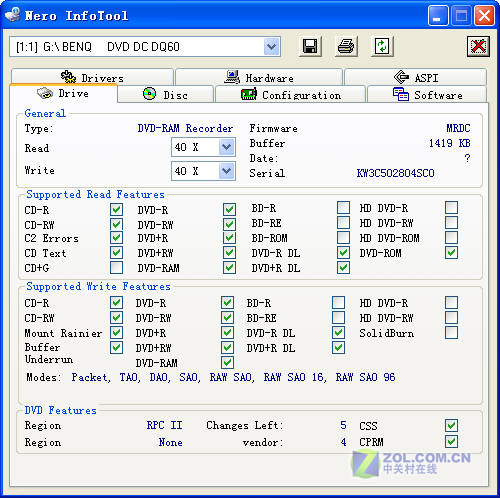The height and width of the screenshot is (498, 500).
Task: Toggle the SolidBurn write checkbox
Action: pyautogui.click(x=451, y=332)
